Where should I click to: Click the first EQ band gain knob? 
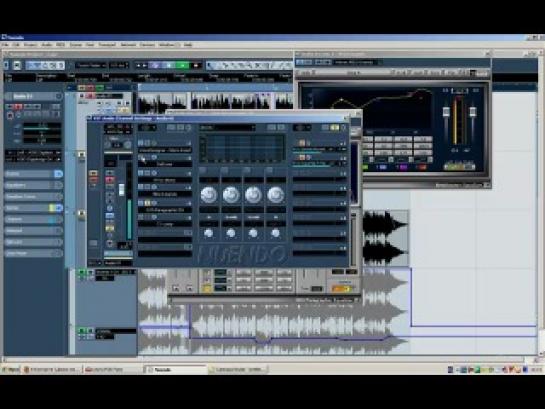[209, 195]
